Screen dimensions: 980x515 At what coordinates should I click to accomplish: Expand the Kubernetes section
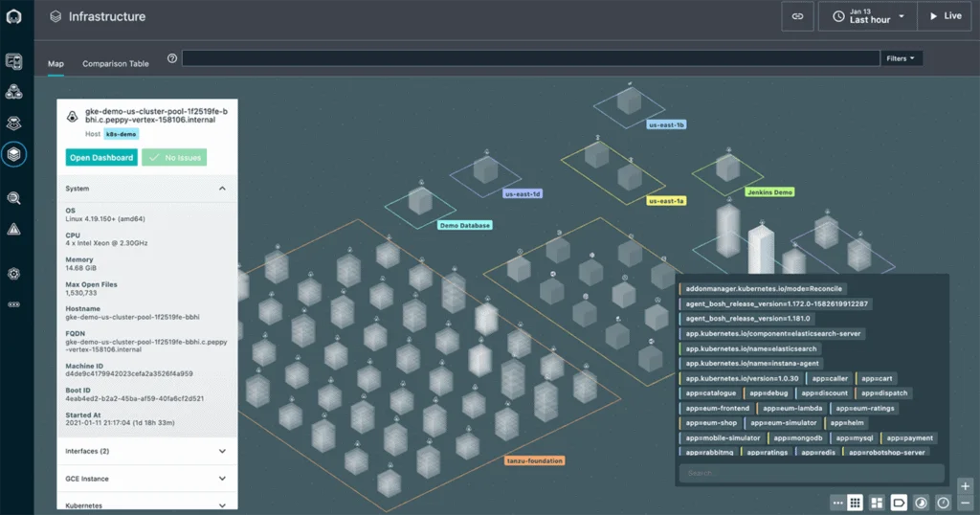[x=146, y=504]
